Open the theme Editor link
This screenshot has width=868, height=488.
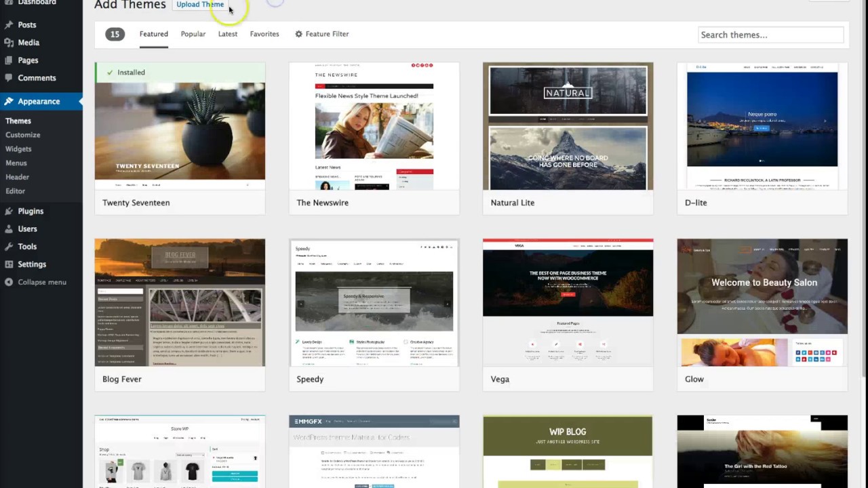(x=16, y=191)
